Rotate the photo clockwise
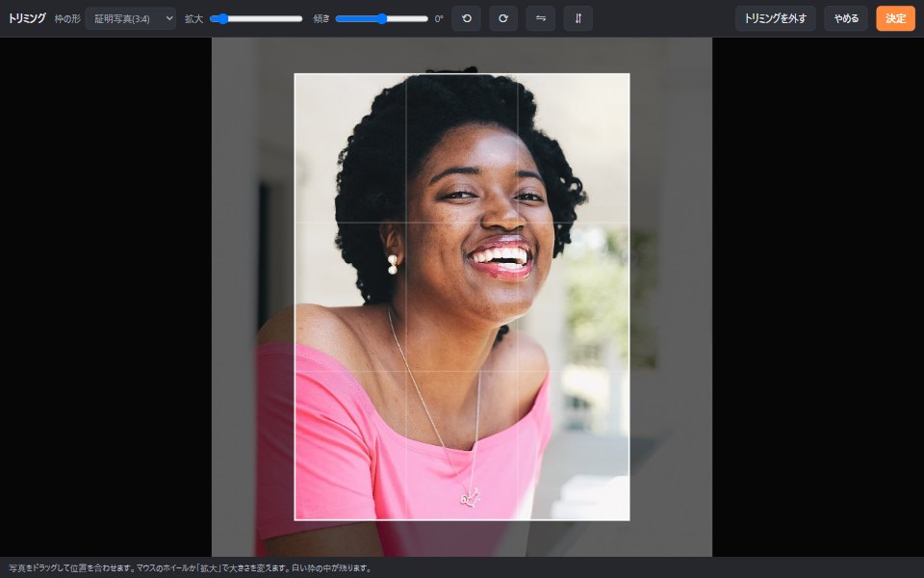The width and height of the screenshot is (924, 578). point(503,18)
